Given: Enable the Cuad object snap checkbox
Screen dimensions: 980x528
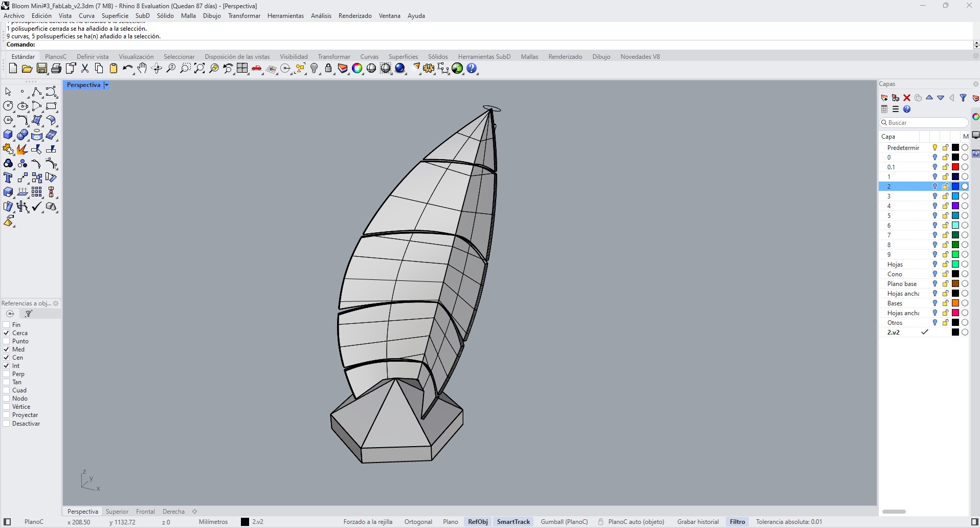Looking at the screenshot, I should point(6,390).
